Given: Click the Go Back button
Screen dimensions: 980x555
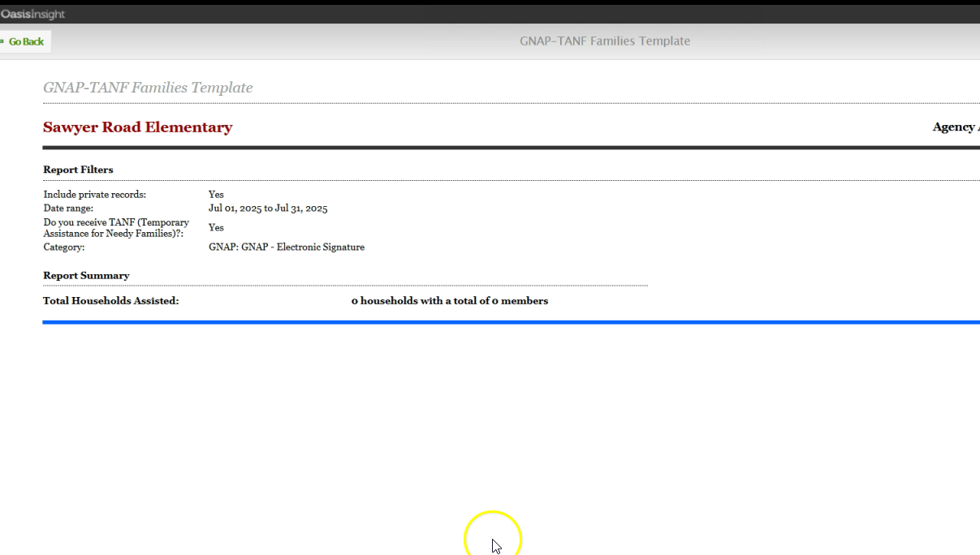Looking at the screenshot, I should pyautogui.click(x=26, y=41).
